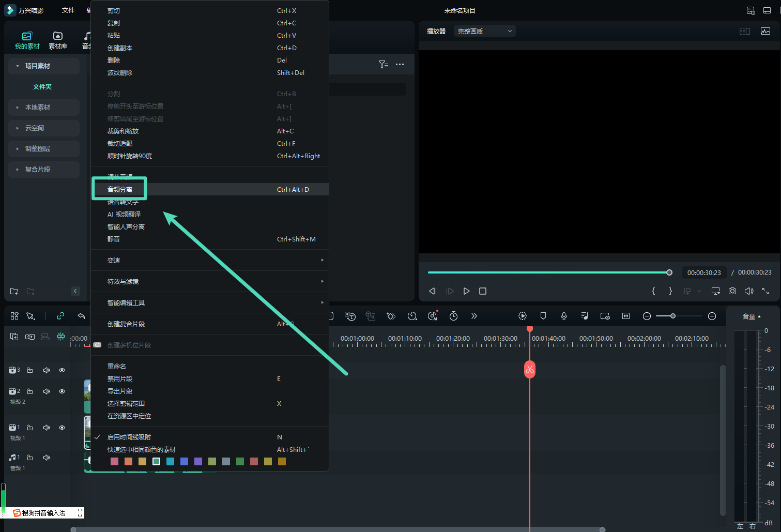Pick the blue color swatch in the context menu
Screen dimensions: 781x532
pyautogui.click(x=184, y=462)
